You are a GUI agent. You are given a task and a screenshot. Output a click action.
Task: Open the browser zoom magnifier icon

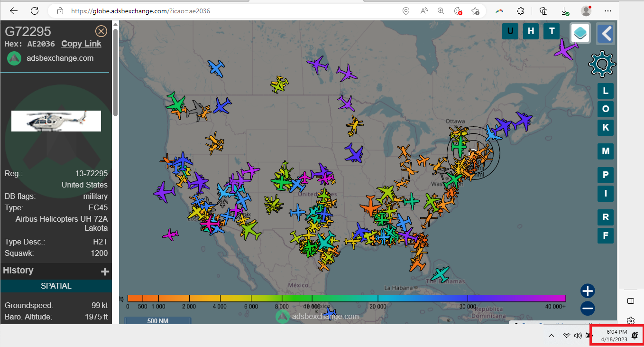pos(441,10)
